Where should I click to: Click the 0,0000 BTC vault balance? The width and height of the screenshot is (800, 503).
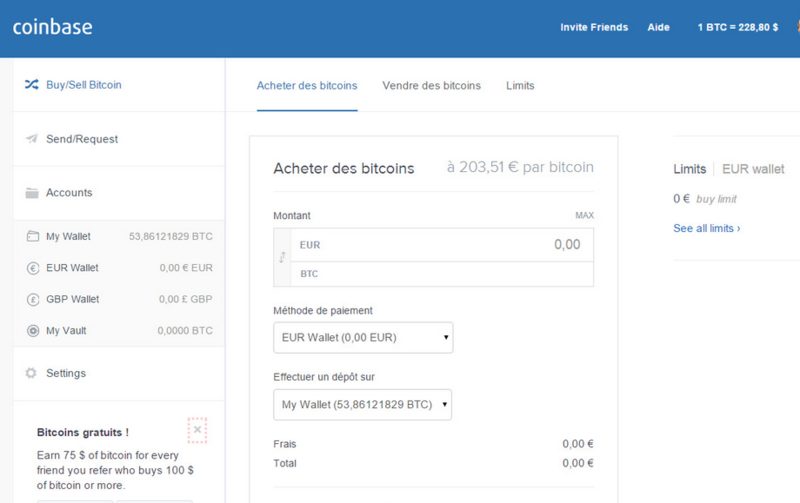tap(185, 331)
